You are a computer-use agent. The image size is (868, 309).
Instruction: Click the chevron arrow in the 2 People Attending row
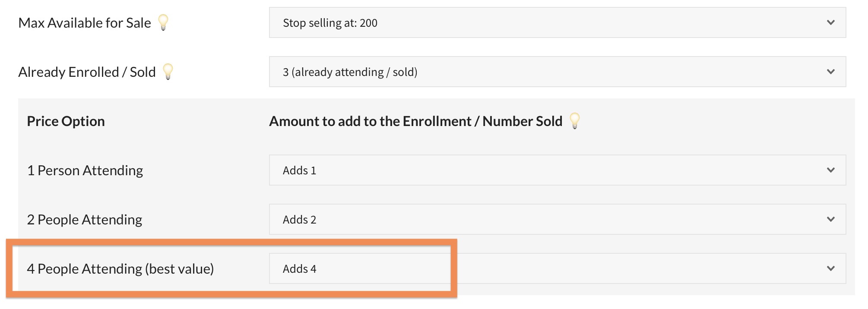coord(830,219)
